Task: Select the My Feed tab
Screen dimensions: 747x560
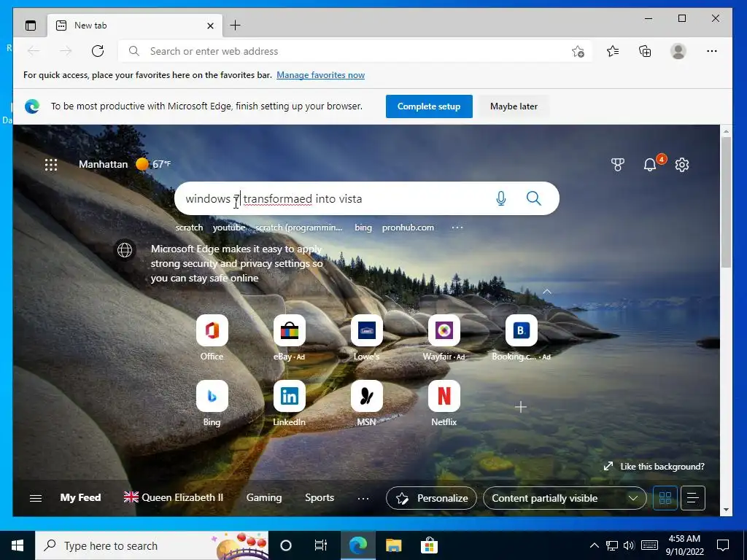Action: (80, 497)
